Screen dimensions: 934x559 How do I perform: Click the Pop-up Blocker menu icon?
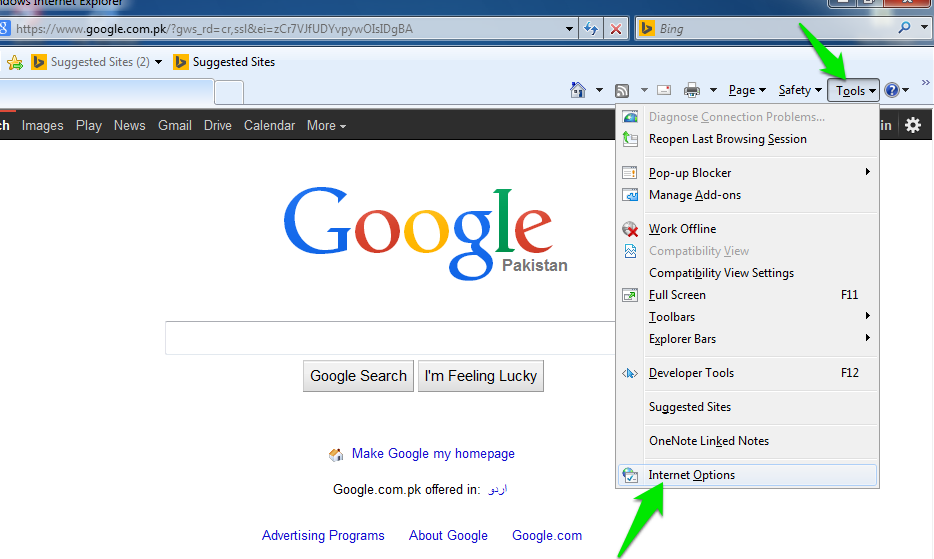(x=630, y=173)
